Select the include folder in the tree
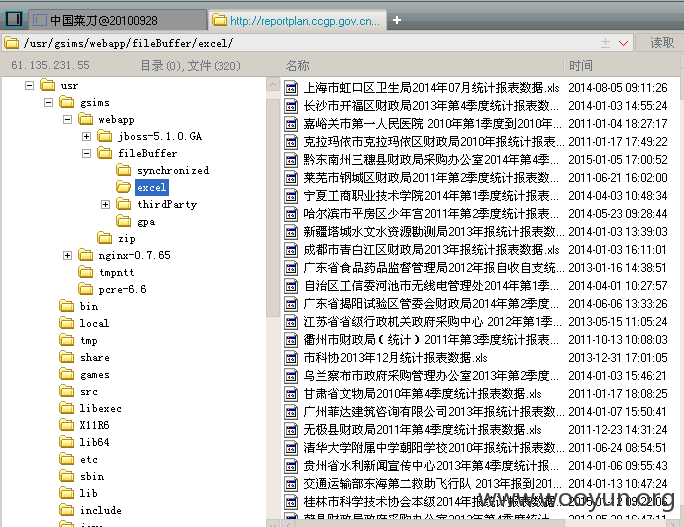 point(100,510)
